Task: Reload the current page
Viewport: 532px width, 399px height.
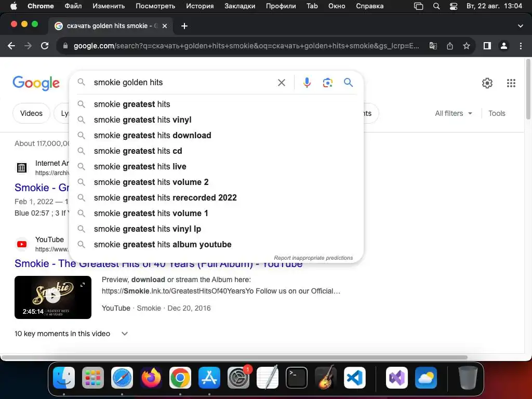Action: click(x=45, y=46)
